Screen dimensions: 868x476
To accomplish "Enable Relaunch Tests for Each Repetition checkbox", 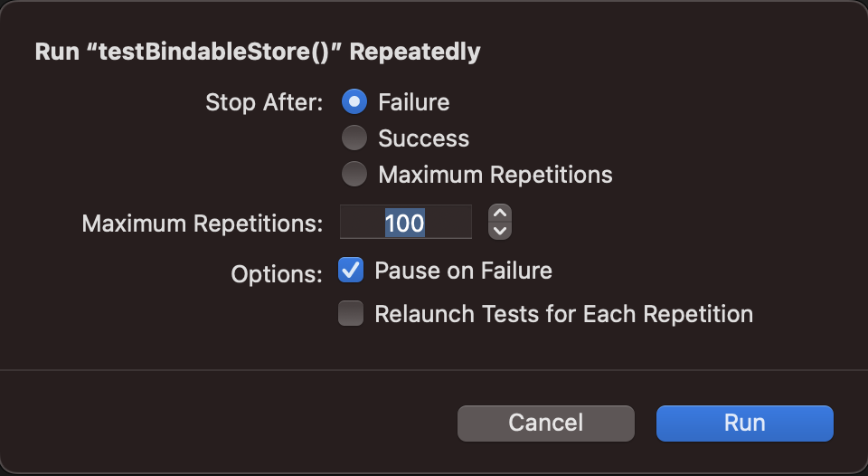I will (x=351, y=314).
